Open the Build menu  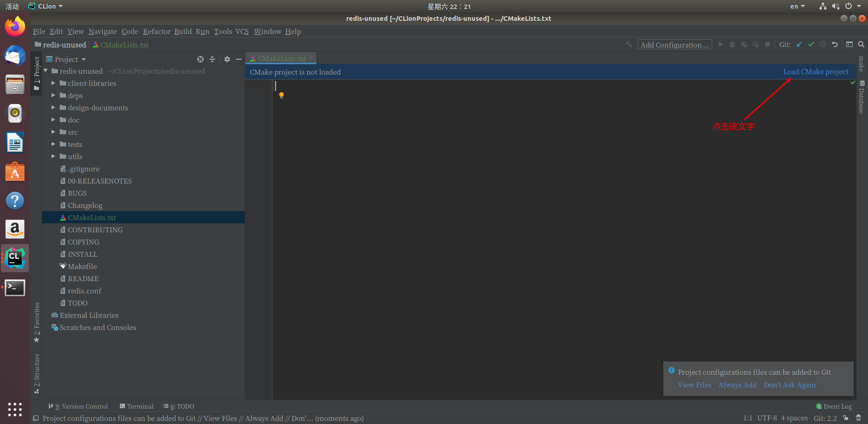click(x=183, y=31)
